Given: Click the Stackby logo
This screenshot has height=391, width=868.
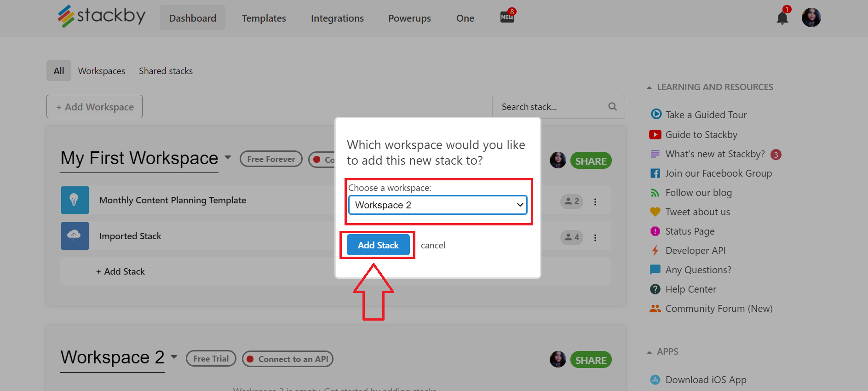Looking at the screenshot, I should pyautogui.click(x=101, y=17).
